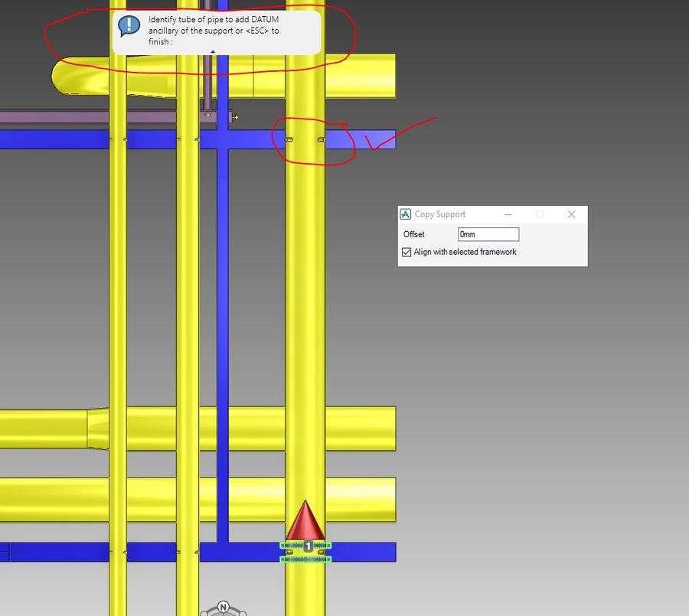Click the Offset input field

[x=488, y=234]
